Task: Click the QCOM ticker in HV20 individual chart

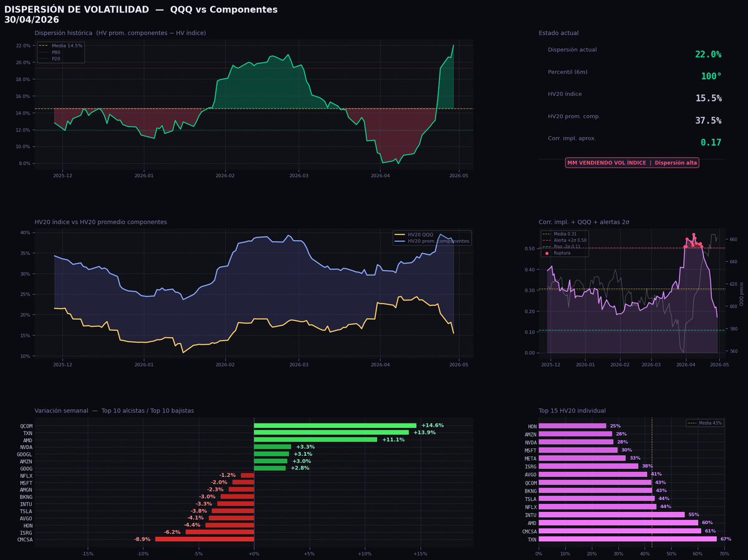Action: [x=530, y=482]
